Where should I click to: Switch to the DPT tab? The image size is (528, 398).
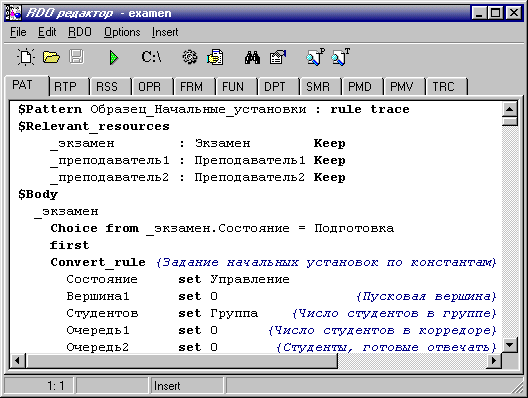(278, 87)
